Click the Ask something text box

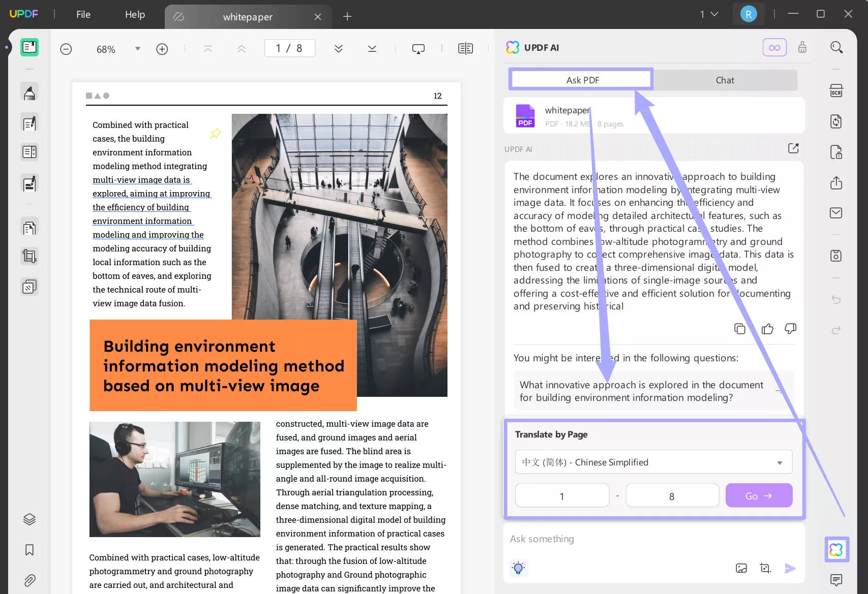coord(653,539)
